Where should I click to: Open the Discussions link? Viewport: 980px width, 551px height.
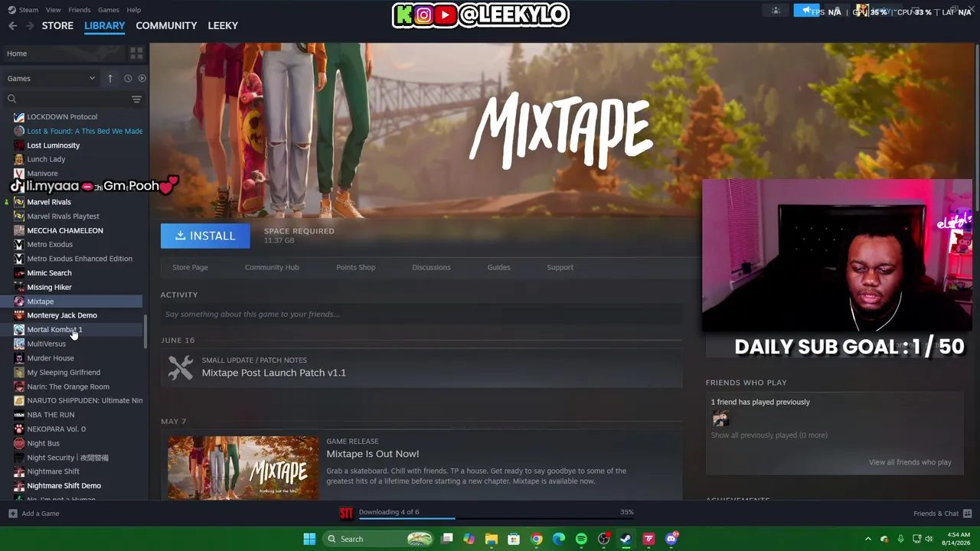click(431, 267)
